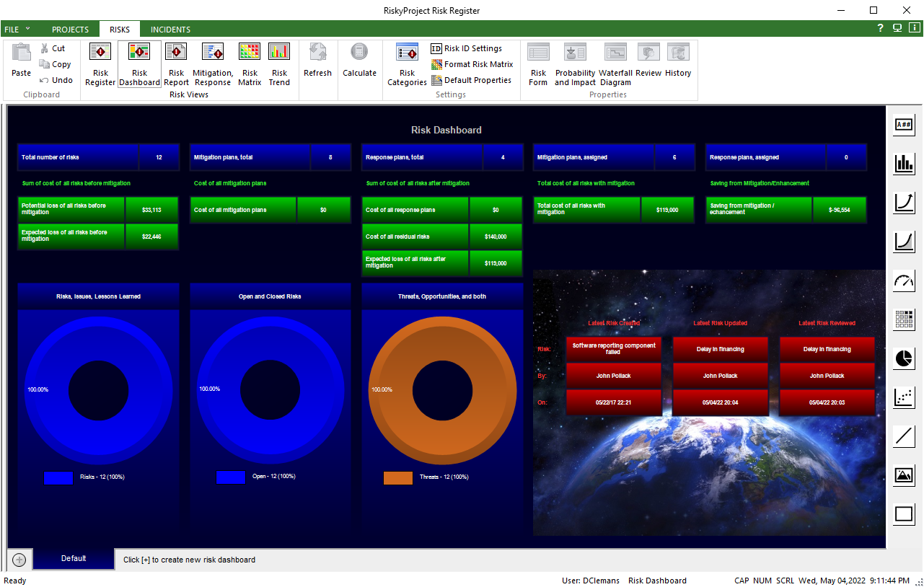The height and width of the screenshot is (587, 924).
Task: Select the bar chart widget icon
Action: [x=904, y=164]
